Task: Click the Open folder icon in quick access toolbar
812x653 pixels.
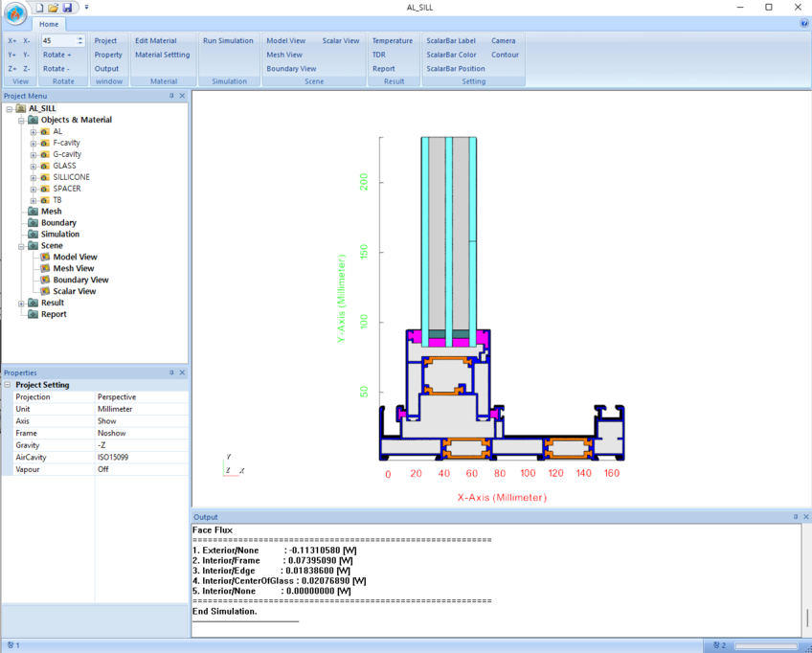Action: pos(53,8)
